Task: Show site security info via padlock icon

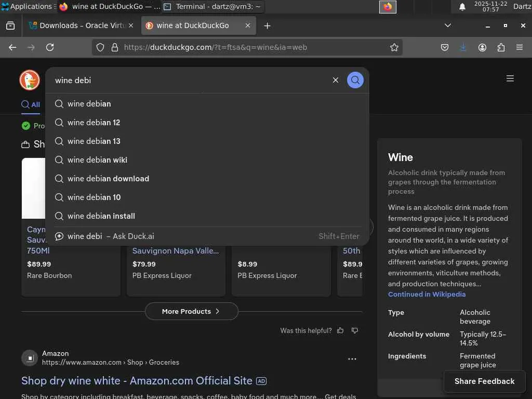Action: point(115,47)
